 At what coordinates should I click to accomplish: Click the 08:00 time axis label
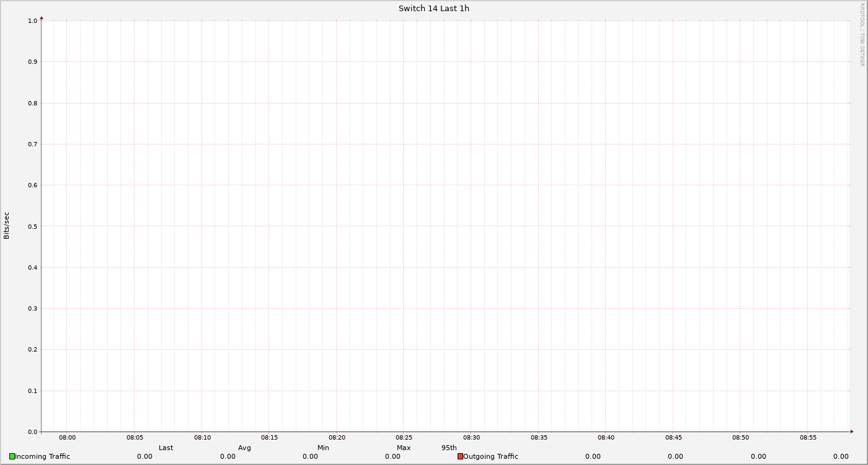[68, 438]
